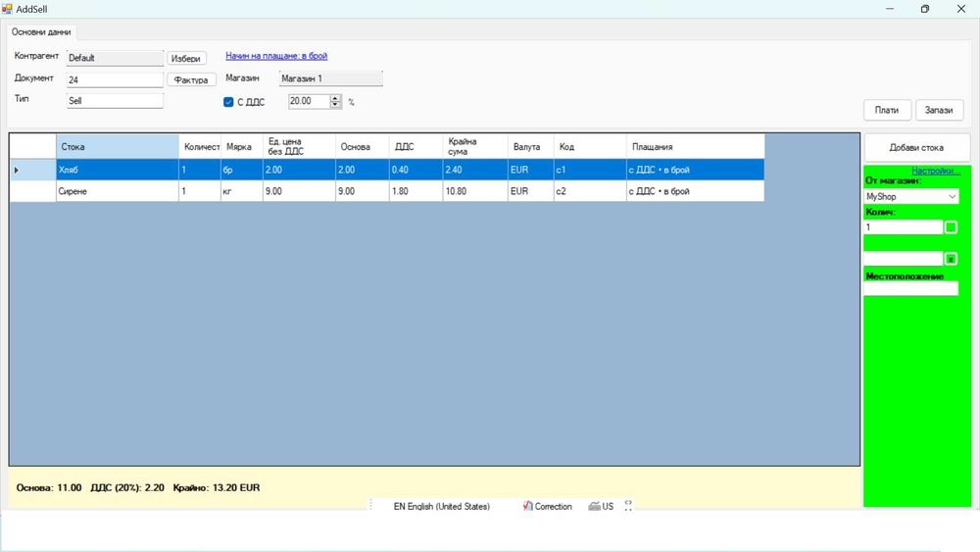Click ДДС value 1.80 in Сирене row

point(416,191)
